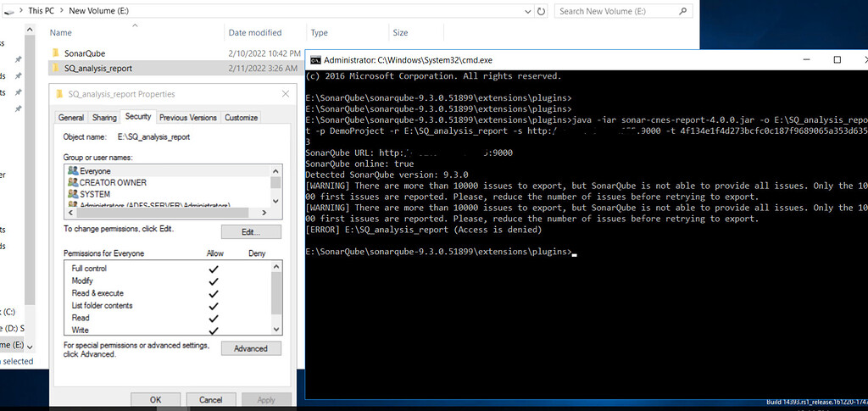Click the cmd.exe window title icon
868x411 pixels.
314,59
